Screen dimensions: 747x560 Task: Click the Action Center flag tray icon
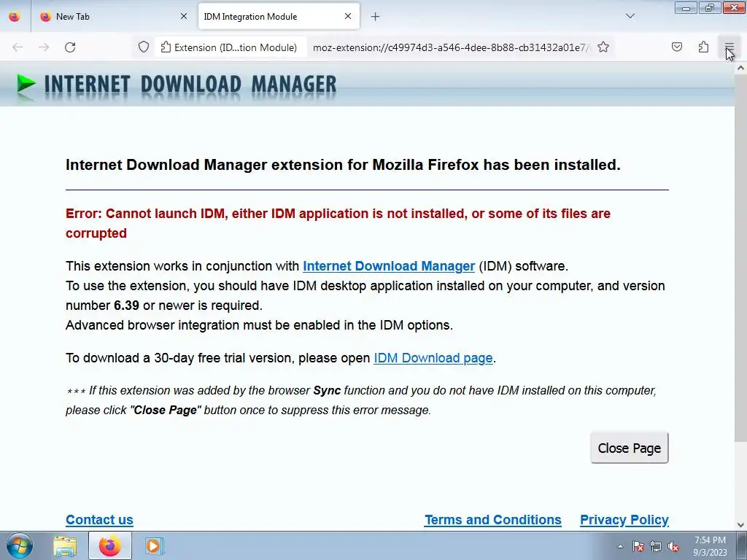638,546
